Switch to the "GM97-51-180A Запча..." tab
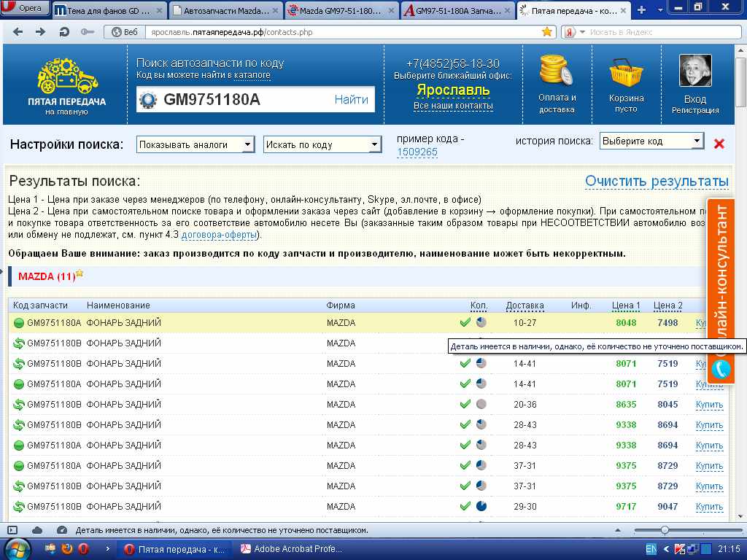 pyautogui.click(x=457, y=10)
